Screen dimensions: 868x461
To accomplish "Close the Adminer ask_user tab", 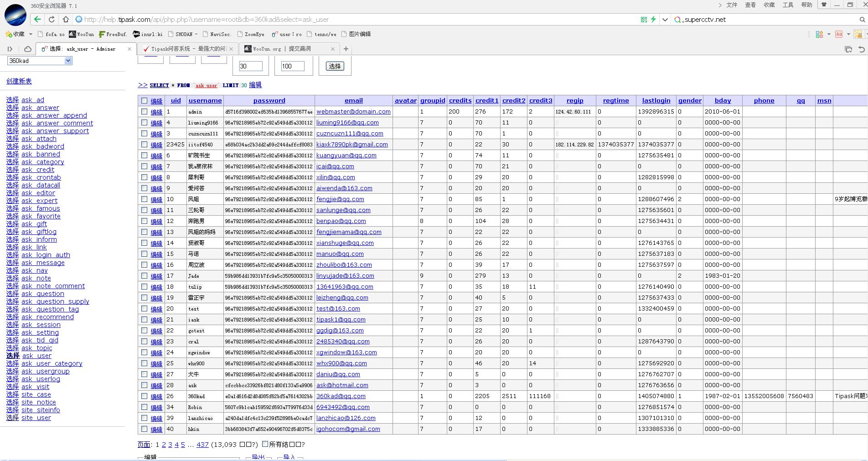I will click(x=129, y=49).
